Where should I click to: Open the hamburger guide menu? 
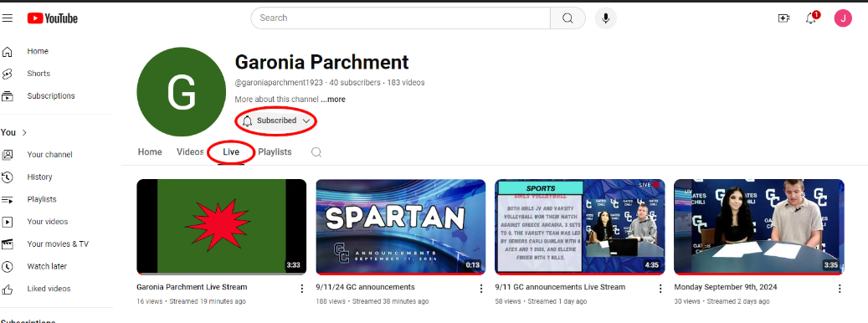8,18
